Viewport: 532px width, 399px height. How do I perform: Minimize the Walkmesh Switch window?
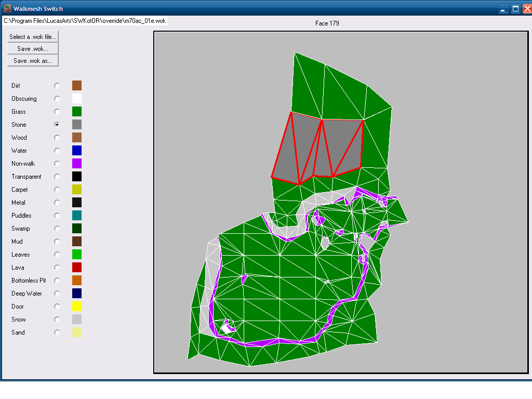pos(503,9)
